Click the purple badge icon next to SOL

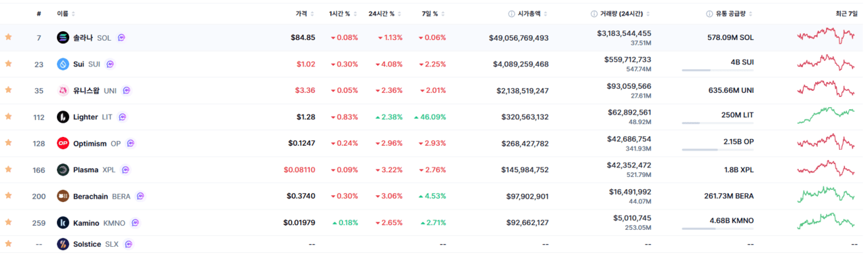coord(121,38)
